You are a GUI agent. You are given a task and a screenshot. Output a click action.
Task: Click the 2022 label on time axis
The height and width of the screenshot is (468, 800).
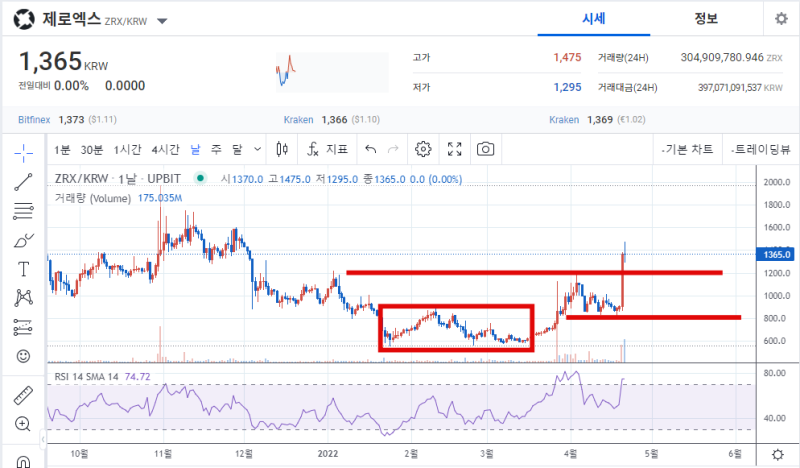pos(328,454)
